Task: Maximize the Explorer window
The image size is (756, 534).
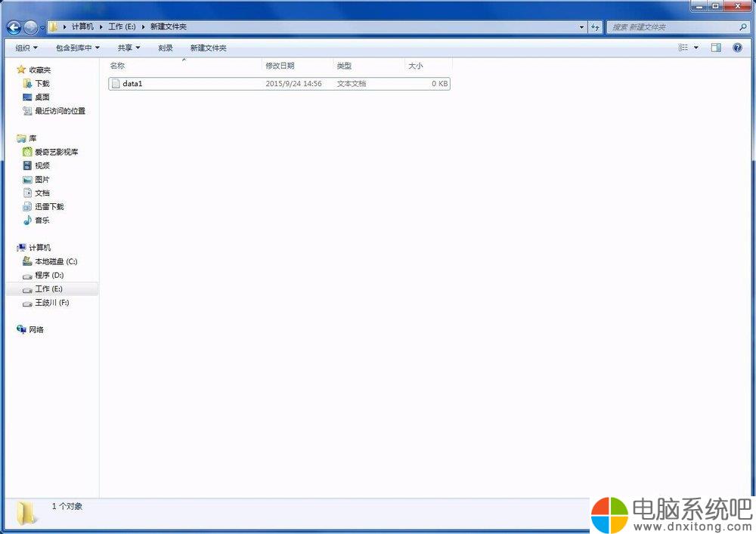Action: pos(715,6)
